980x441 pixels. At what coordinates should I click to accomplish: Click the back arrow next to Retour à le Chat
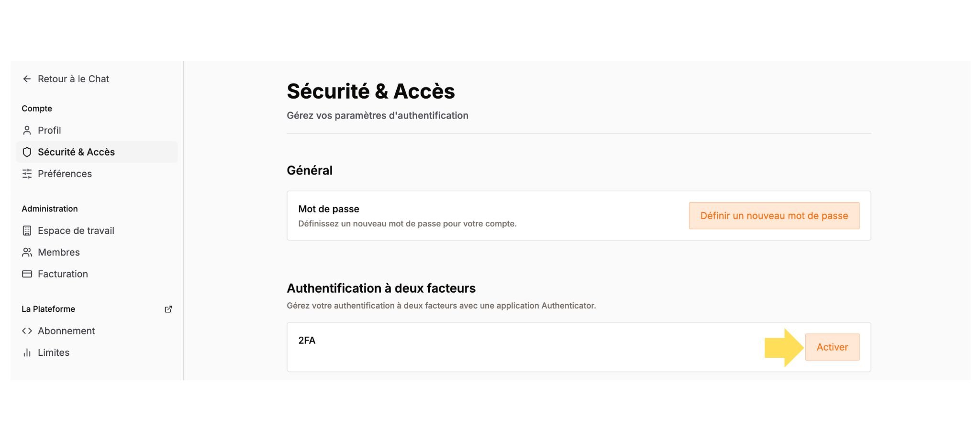coord(26,78)
